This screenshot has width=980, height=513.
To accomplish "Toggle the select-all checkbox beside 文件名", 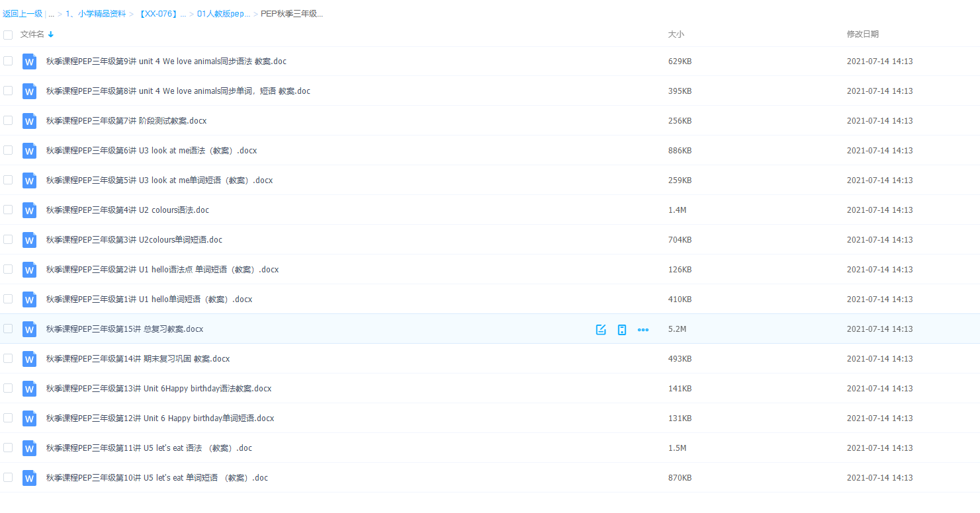I will click(x=8, y=34).
